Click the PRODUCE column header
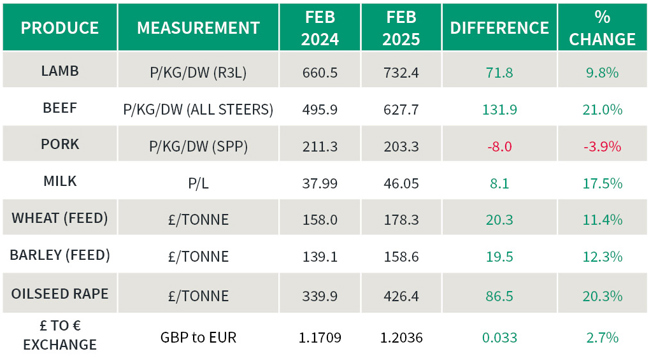The height and width of the screenshot is (363, 650). [x=60, y=28]
